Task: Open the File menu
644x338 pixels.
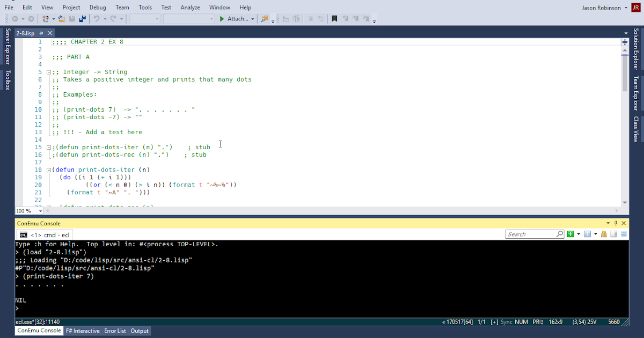Action: click(x=9, y=8)
